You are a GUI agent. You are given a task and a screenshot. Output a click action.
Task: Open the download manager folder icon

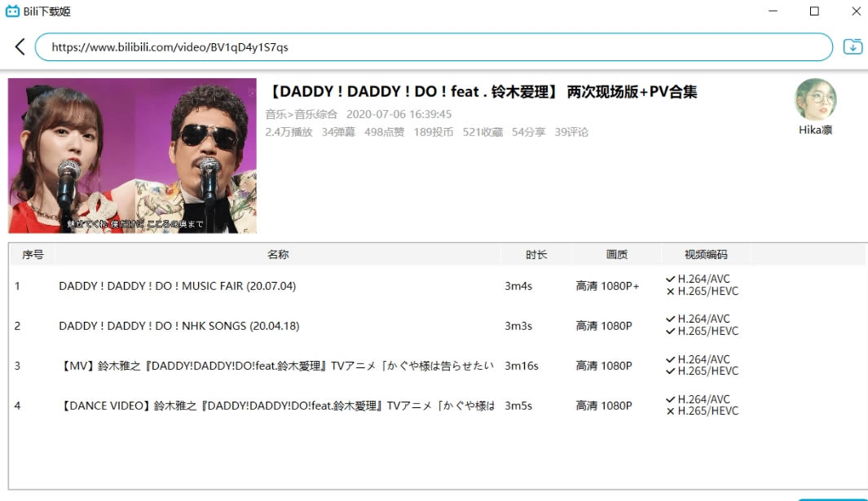click(x=853, y=46)
